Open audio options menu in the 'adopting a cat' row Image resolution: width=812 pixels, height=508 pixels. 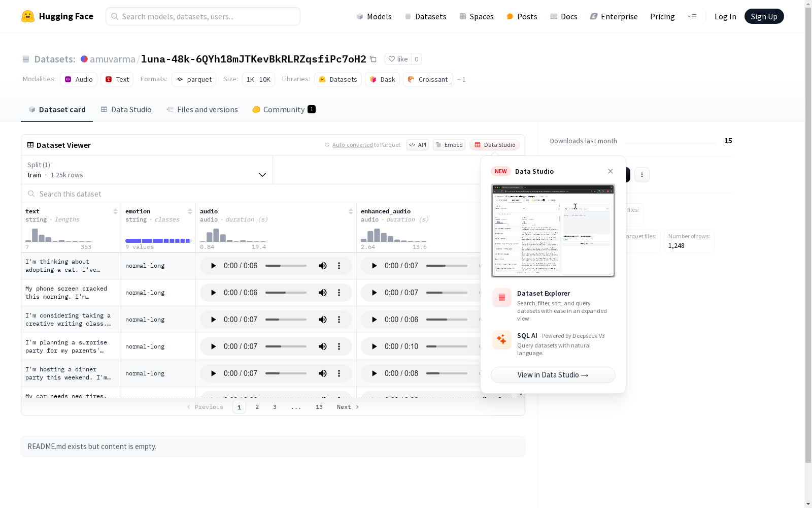click(339, 266)
